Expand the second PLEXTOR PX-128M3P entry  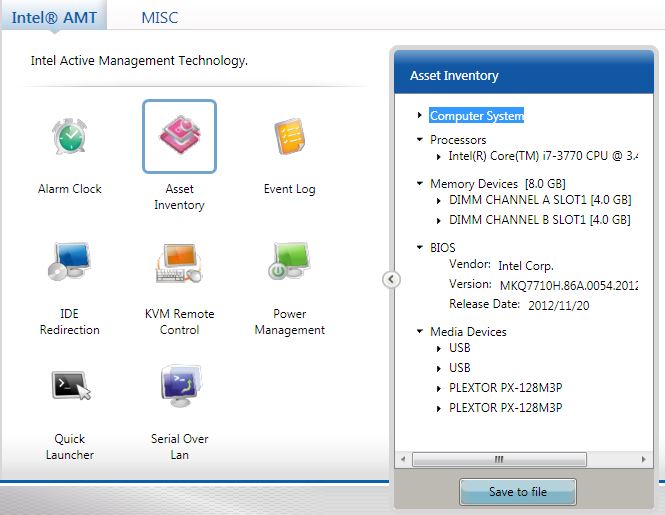coord(439,409)
